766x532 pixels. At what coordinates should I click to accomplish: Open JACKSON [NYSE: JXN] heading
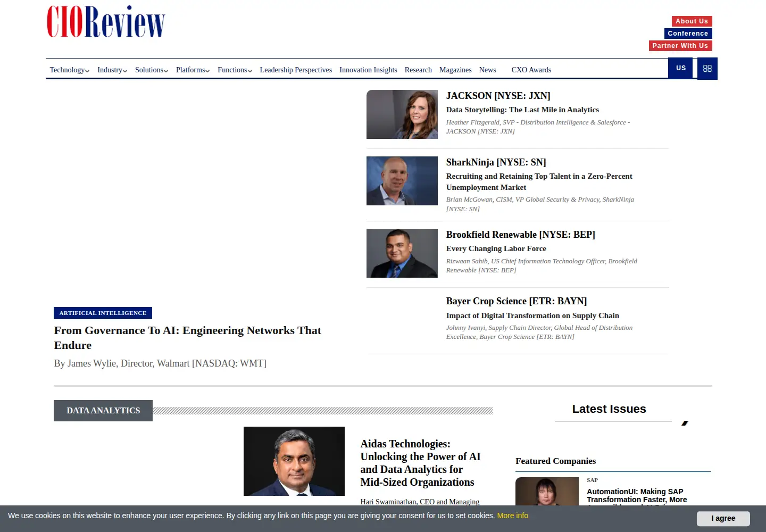point(498,96)
